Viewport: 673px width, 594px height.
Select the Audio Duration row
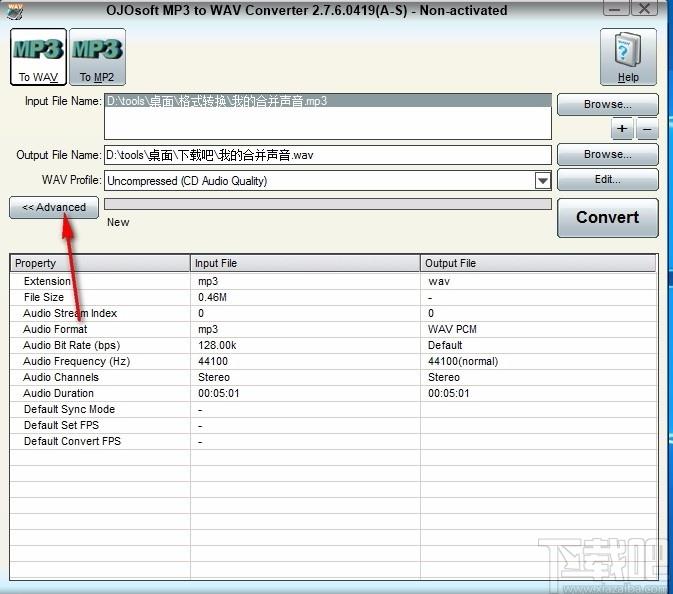333,393
